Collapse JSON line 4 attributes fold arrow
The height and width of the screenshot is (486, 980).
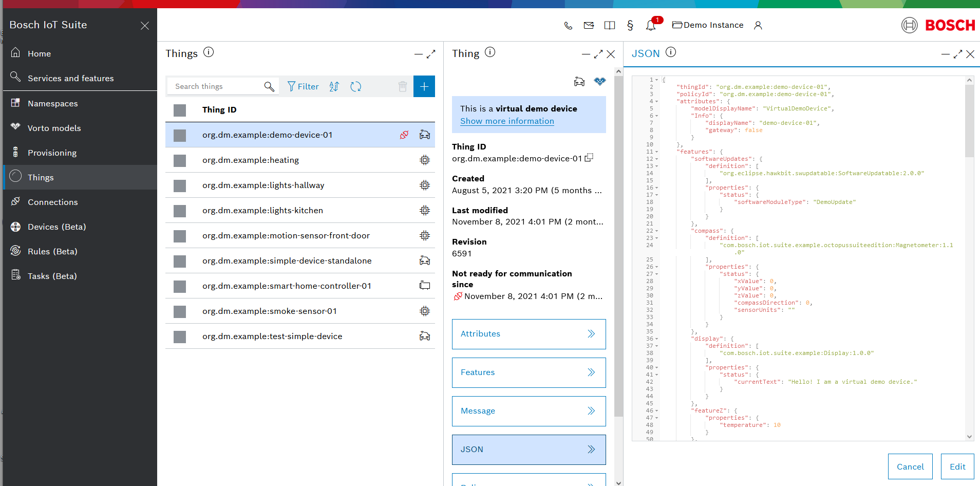657,101
